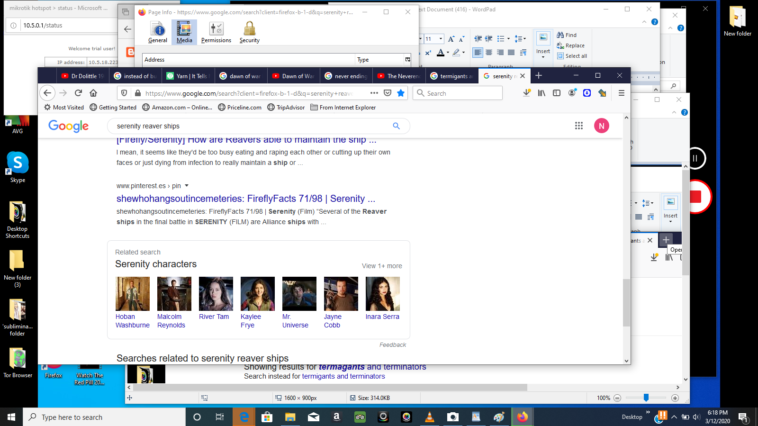
Task: Expand the pinterest result options arrow
Action: (186, 186)
